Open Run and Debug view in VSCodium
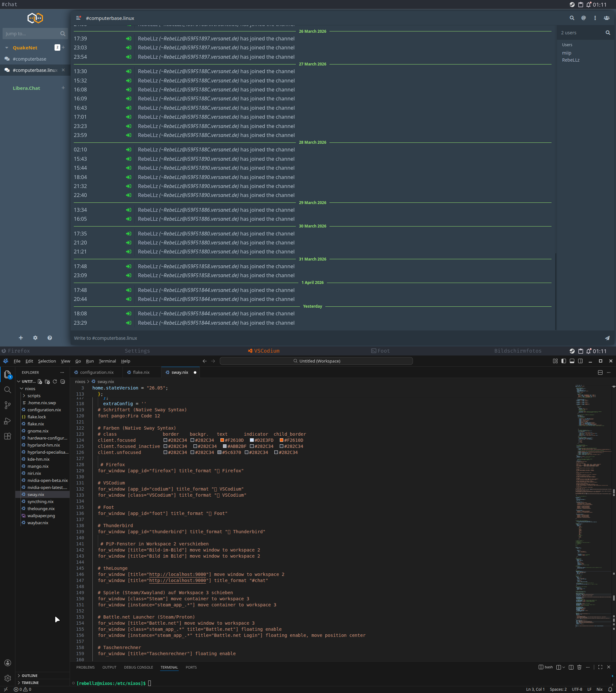The width and height of the screenshot is (616, 693). coord(7,421)
